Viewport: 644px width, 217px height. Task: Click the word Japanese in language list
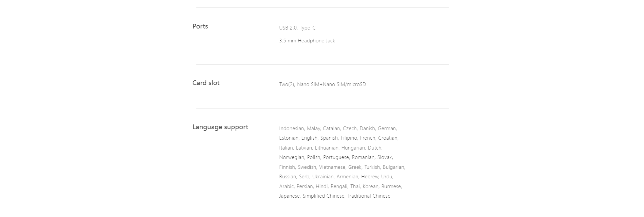point(289,196)
